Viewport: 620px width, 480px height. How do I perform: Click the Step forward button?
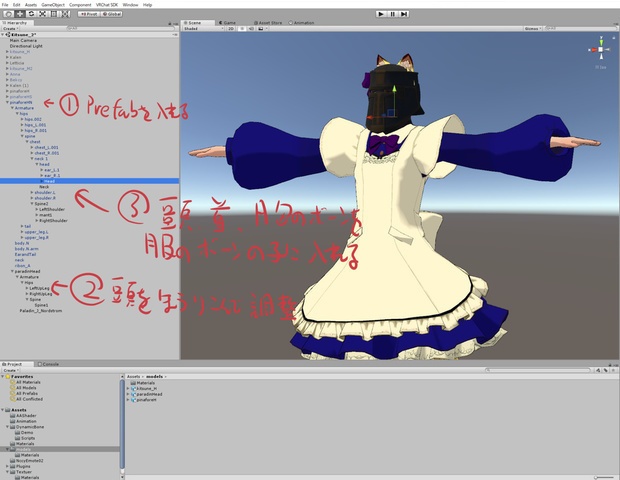[404, 14]
